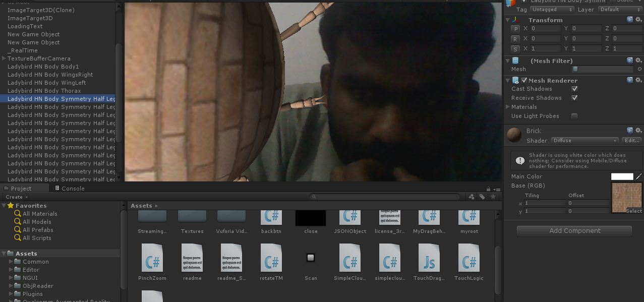
Task: Collapse the Mesh Renderer component foldout
Action: [x=507, y=80]
